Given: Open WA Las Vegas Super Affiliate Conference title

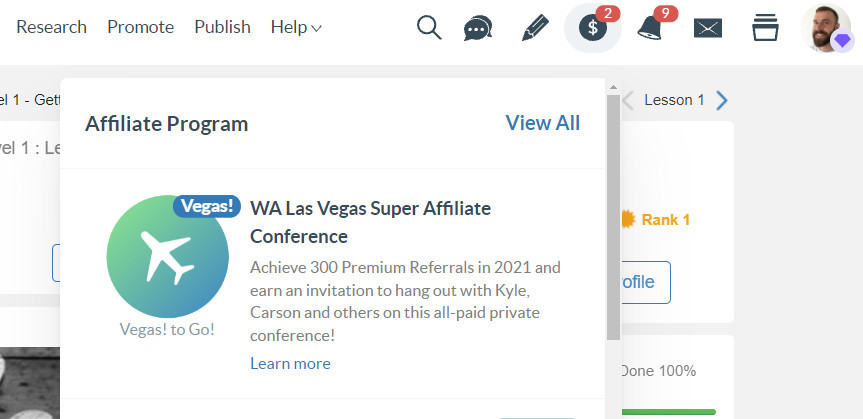Looking at the screenshot, I should [x=370, y=222].
